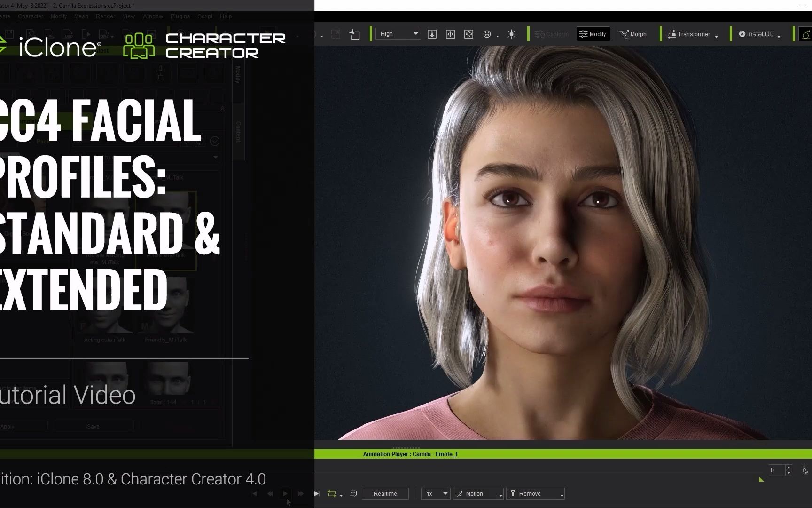
Task: Expand the InstaLOD dropdown arrow
Action: (779, 36)
